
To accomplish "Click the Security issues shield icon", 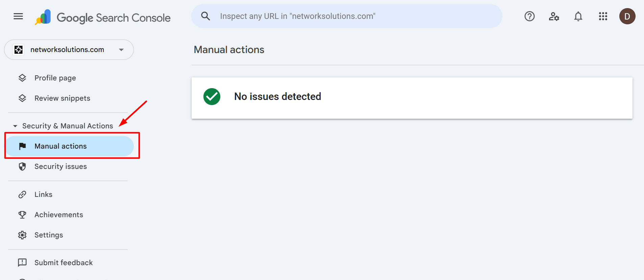I will point(22,166).
